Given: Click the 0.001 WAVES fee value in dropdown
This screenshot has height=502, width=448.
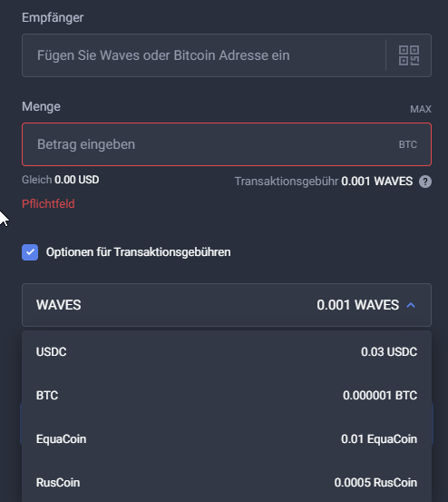Looking at the screenshot, I should [358, 305].
